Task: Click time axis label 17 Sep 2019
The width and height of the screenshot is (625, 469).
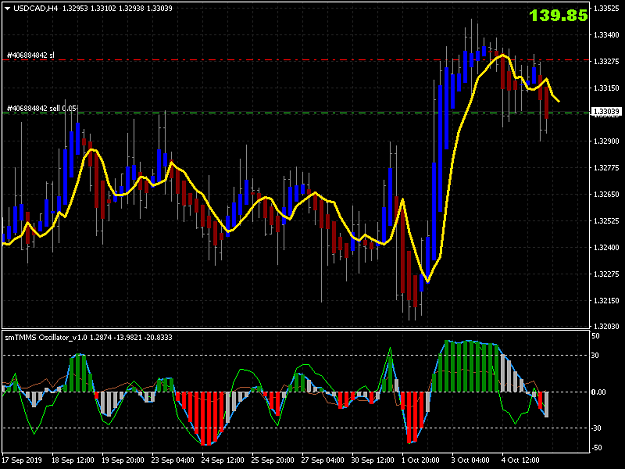Action: point(22,460)
